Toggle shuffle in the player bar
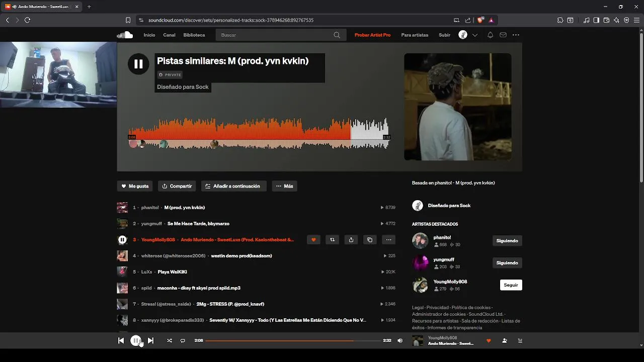This screenshot has width=644, height=362. [170, 340]
